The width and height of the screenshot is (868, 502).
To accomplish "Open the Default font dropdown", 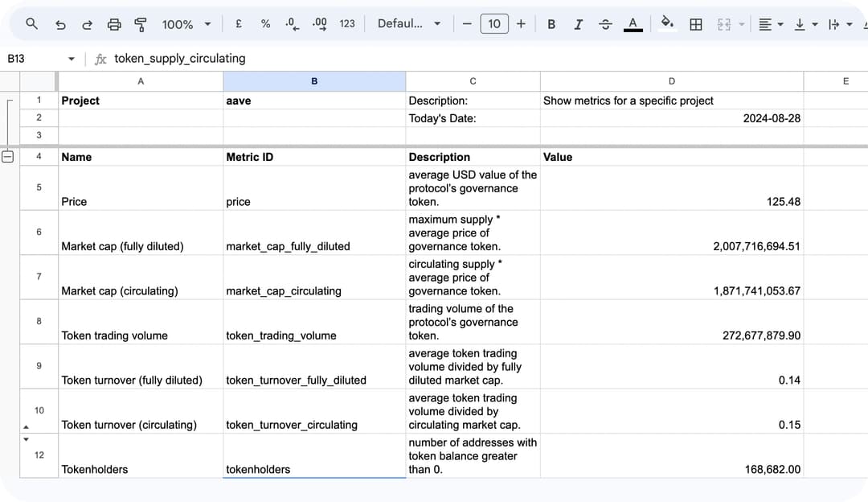I will pyautogui.click(x=409, y=24).
